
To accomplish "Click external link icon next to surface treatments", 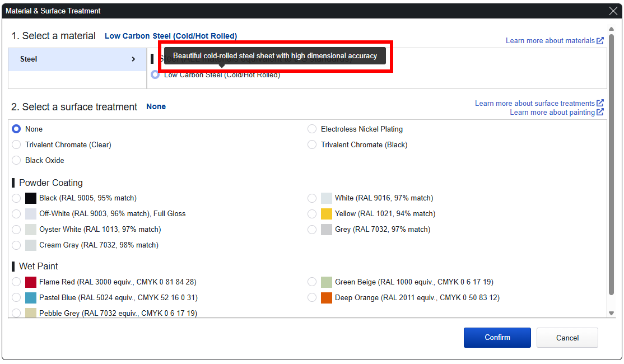I will click(x=600, y=103).
